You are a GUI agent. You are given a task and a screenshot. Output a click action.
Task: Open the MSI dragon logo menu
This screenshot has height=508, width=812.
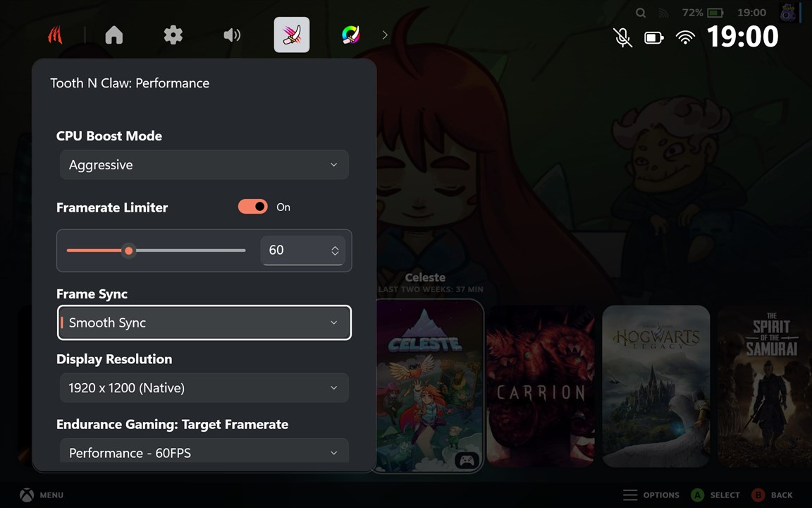tap(56, 35)
